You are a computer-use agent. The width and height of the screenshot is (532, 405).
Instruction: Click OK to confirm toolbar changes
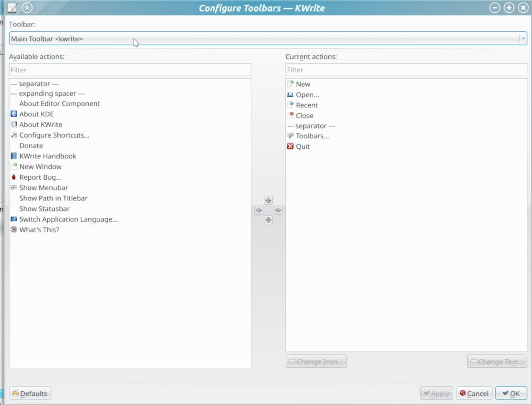(511, 394)
